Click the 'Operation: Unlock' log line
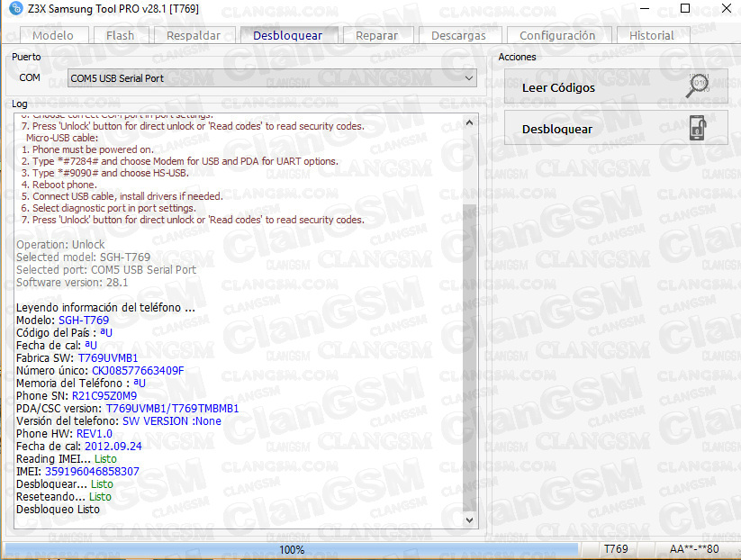 click(60, 244)
